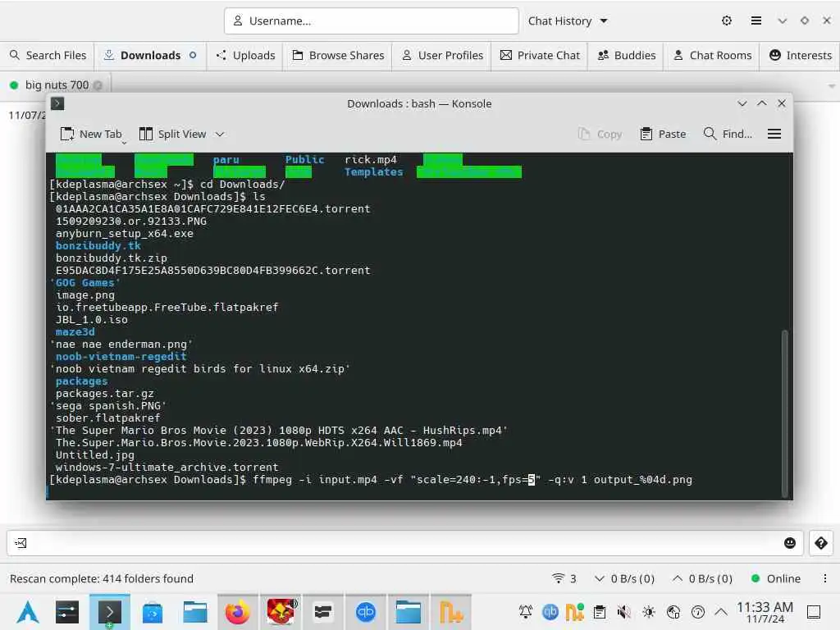Click the help diamond question icon
The height and width of the screenshot is (630, 840).
(820, 543)
